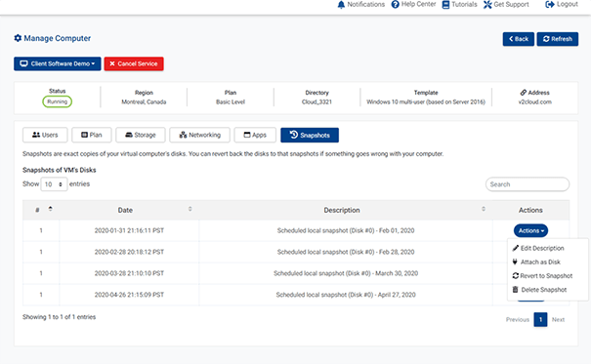
Task: Switch to the Plan tab
Action: (x=92, y=135)
